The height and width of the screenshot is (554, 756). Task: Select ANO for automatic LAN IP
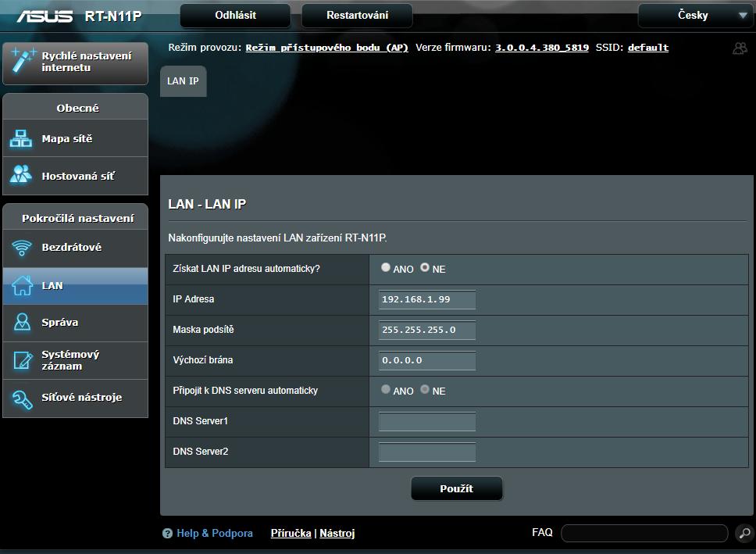tap(386, 267)
